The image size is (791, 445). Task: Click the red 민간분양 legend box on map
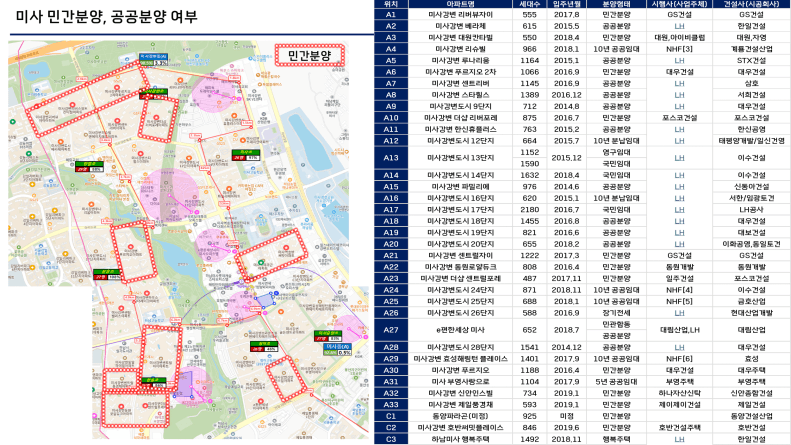[x=310, y=55]
